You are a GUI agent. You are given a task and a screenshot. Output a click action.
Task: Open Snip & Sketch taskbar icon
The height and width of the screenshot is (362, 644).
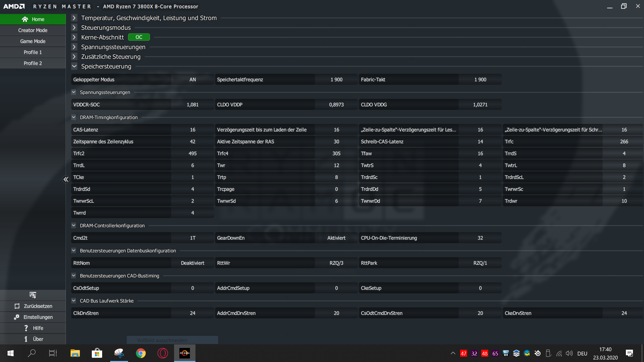point(119,353)
